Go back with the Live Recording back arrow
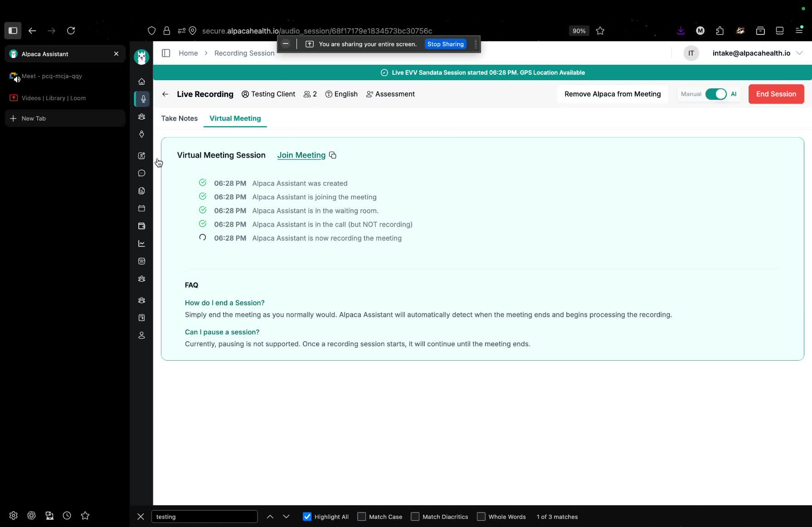The width and height of the screenshot is (812, 527). tap(165, 94)
